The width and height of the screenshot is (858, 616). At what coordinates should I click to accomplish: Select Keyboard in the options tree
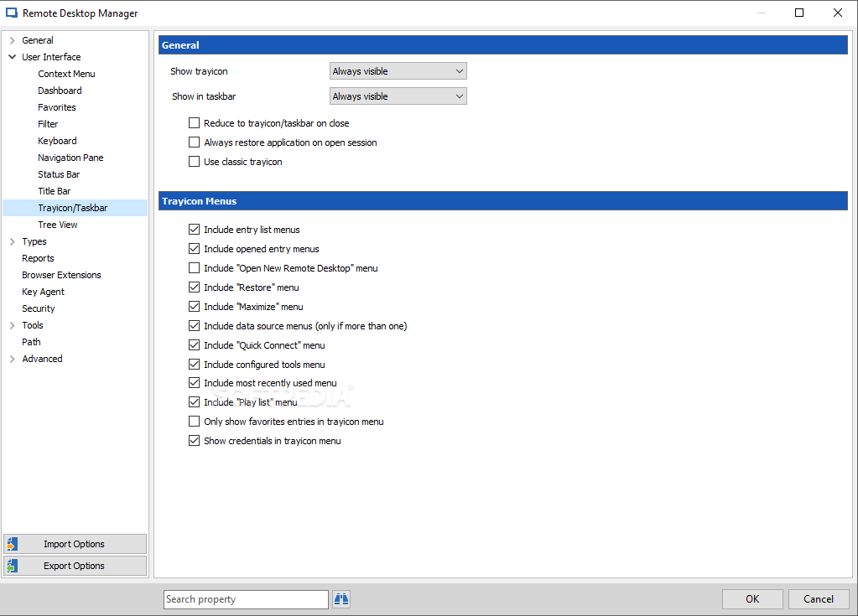[57, 141]
